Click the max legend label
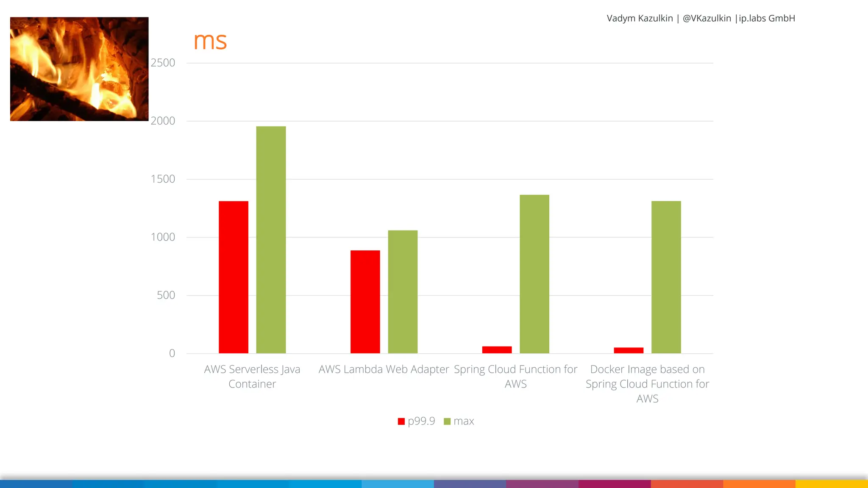 tap(464, 421)
